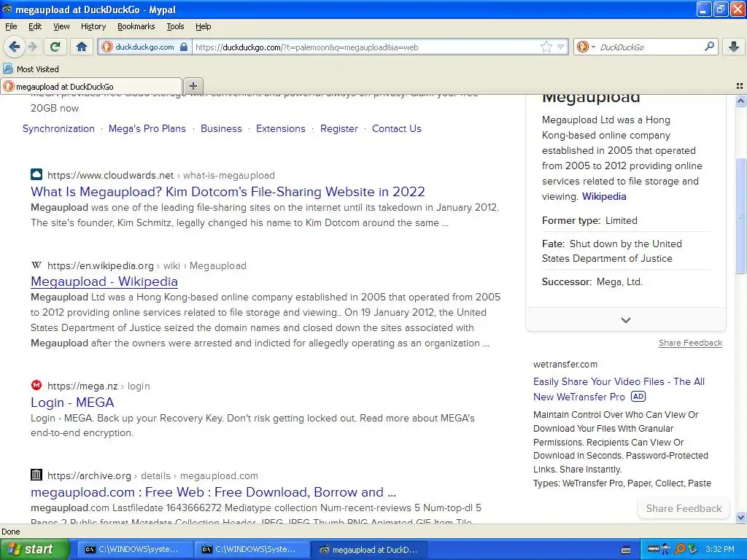
Task: Click the taskbar clock showing 3:32 PM
Action: click(720, 550)
